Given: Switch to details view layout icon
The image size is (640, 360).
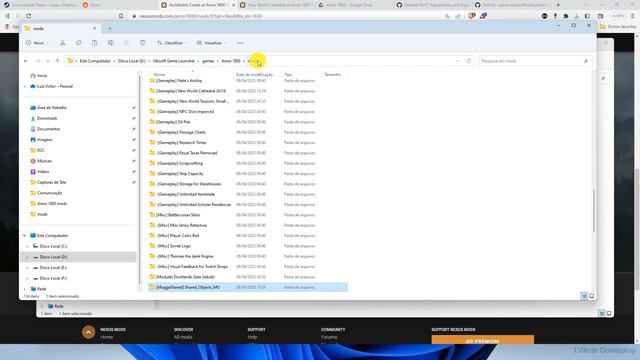Looking at the screenshot, I should (x=584, y=296).
